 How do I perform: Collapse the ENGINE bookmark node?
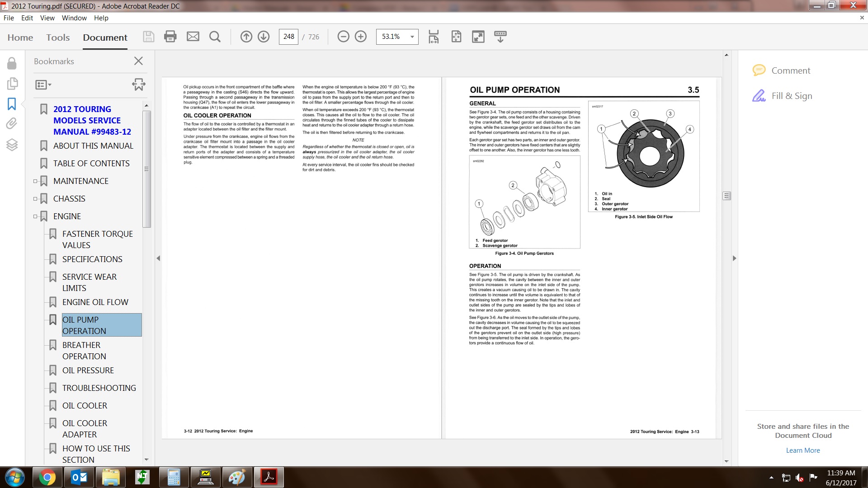pos(35,216)
